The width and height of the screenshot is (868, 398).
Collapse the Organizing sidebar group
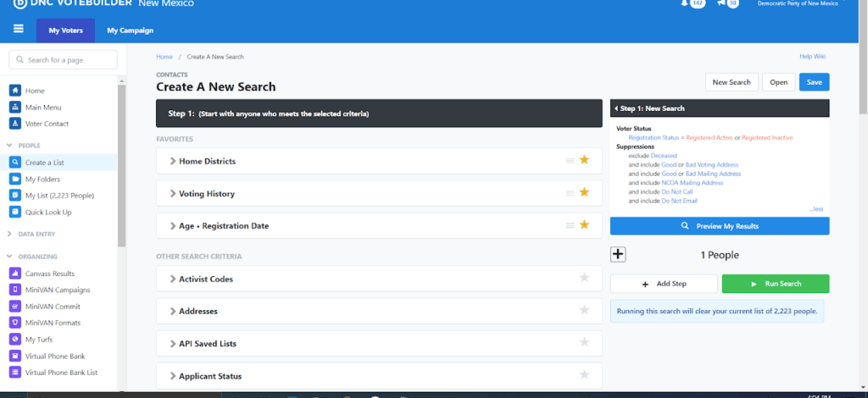pos(36,257)
